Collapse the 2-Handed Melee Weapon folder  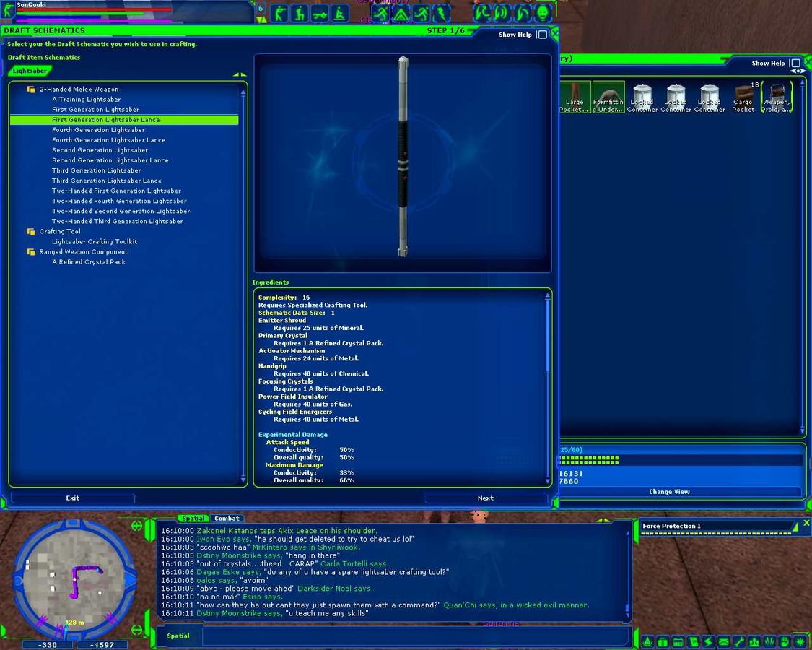pos(31,90)
